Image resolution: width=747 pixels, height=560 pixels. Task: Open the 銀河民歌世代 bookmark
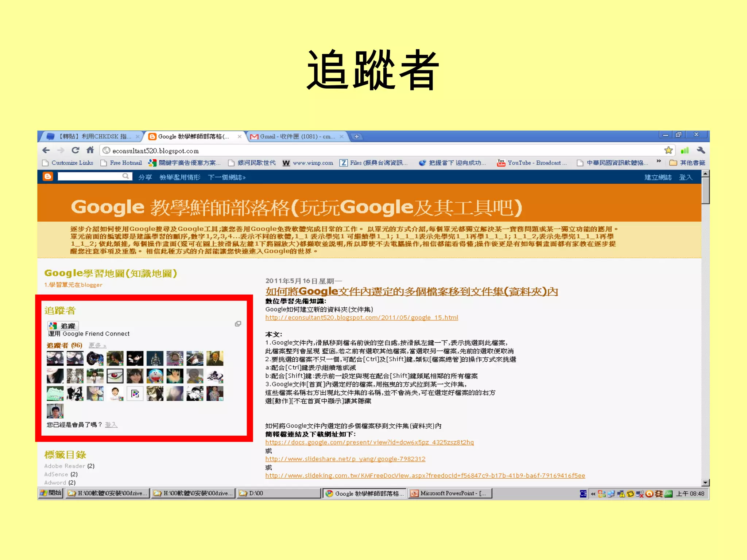(252, 163)
